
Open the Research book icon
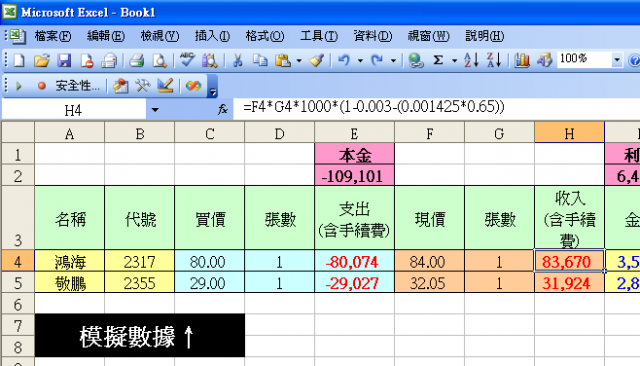[x=210, y=60]
